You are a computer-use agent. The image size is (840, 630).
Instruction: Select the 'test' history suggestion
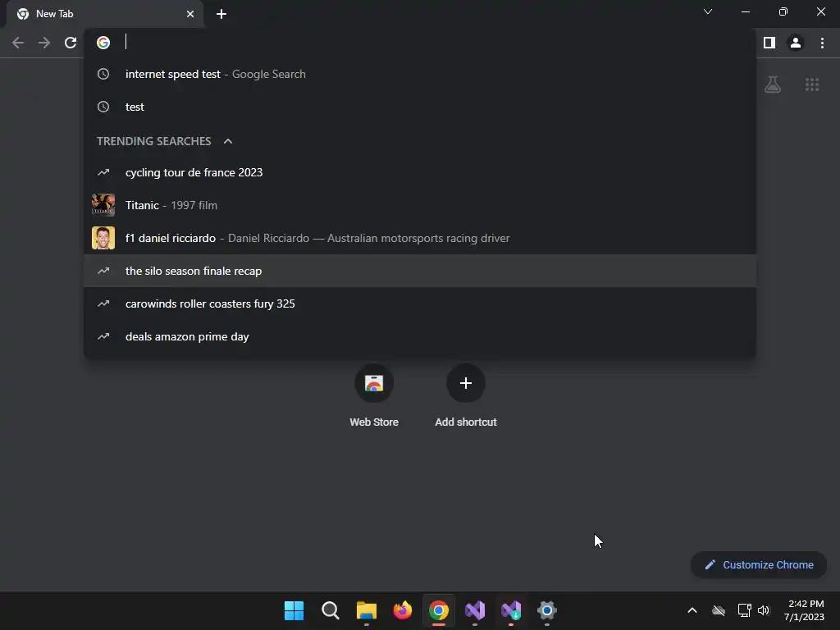(x=420, y=107)
